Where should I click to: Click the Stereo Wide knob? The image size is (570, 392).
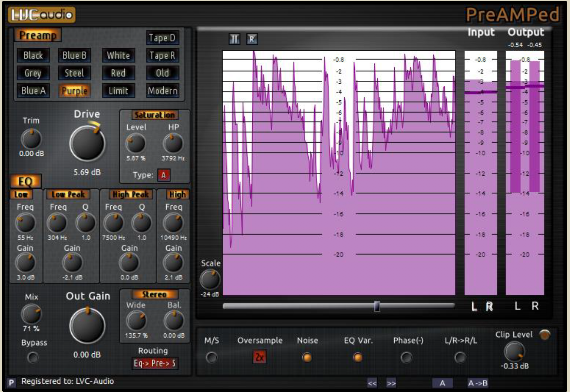[x=136, y=321]
